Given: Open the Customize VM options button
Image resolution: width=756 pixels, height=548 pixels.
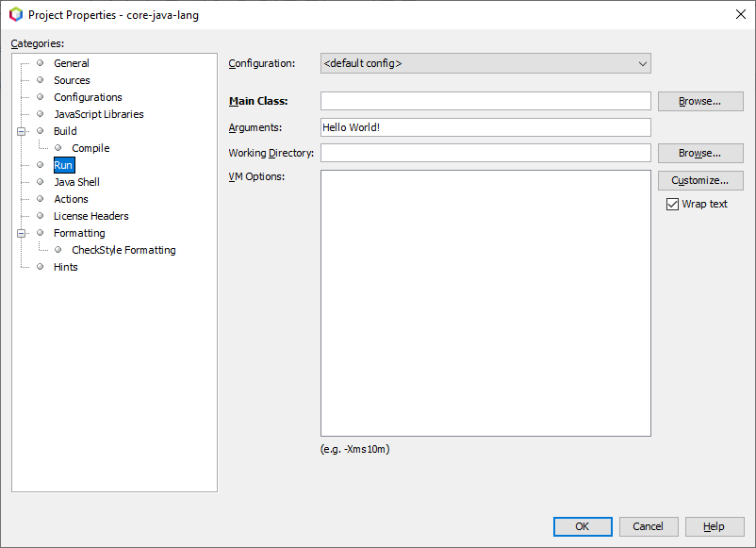Looking at the screenshot, I should [700, 180].
